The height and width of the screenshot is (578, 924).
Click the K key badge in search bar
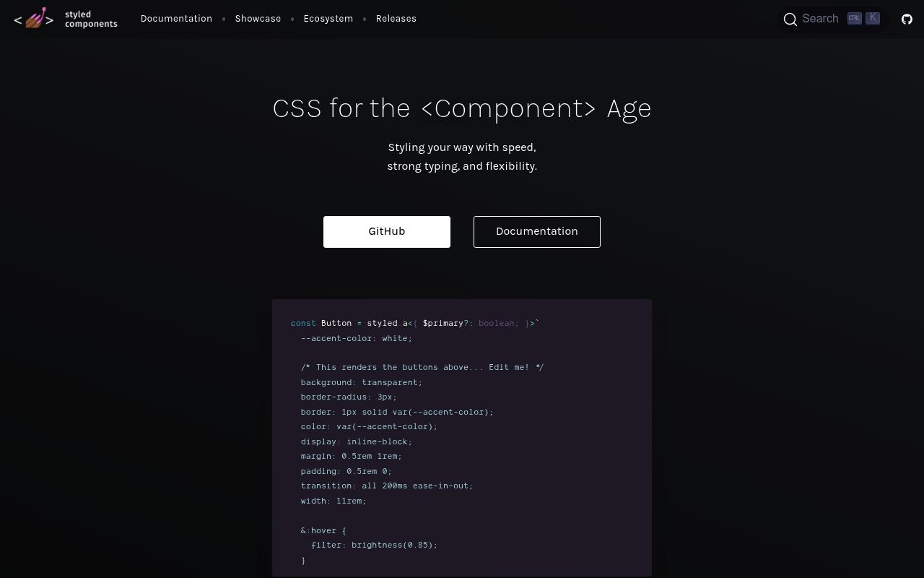[x=873, y=18]
